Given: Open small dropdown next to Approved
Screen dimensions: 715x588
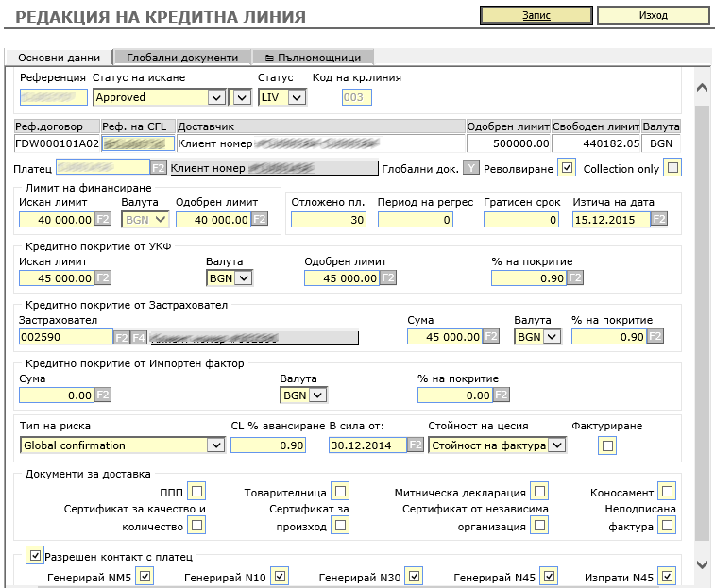Looking at the screenshot, I should 242,97.
